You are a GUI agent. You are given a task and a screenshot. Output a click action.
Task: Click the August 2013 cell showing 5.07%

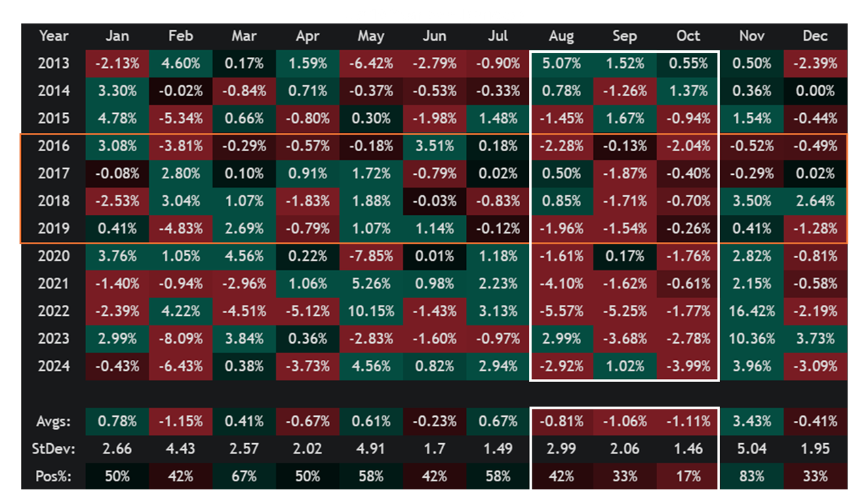561,64
